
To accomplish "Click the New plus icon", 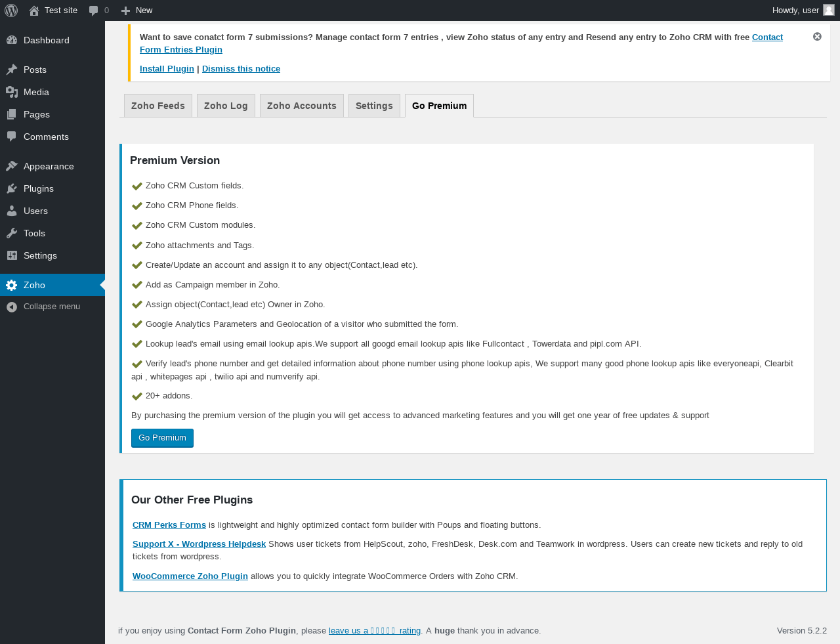I will click(x=126, y=11).
